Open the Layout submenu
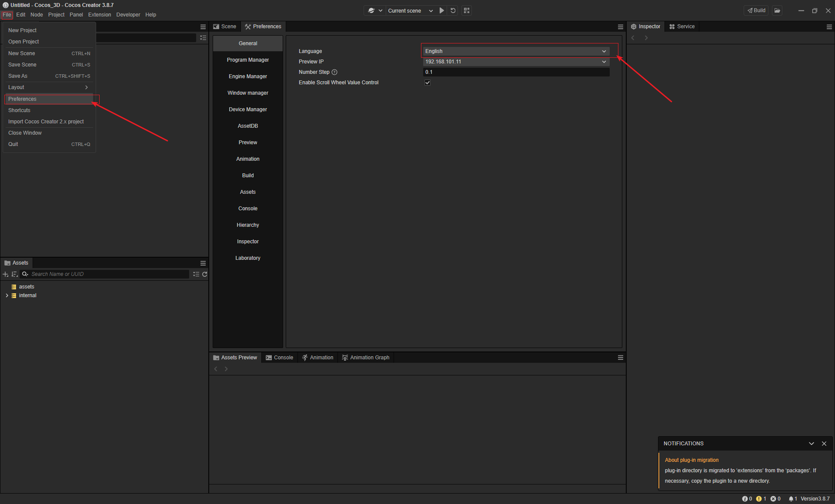Screen dimensions: 835x504 coord(49,87)
